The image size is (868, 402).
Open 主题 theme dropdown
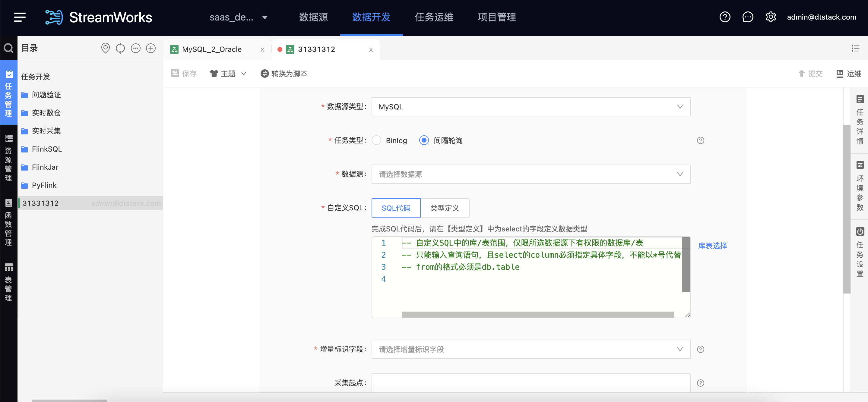click(x=228, y=74)
